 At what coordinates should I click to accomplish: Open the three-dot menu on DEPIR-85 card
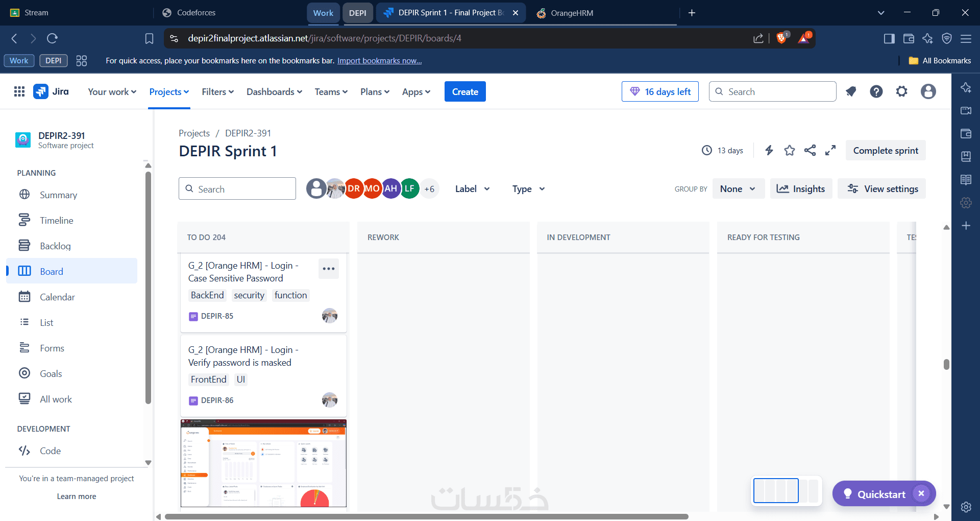pyautogui.click(x=329, y=269)
